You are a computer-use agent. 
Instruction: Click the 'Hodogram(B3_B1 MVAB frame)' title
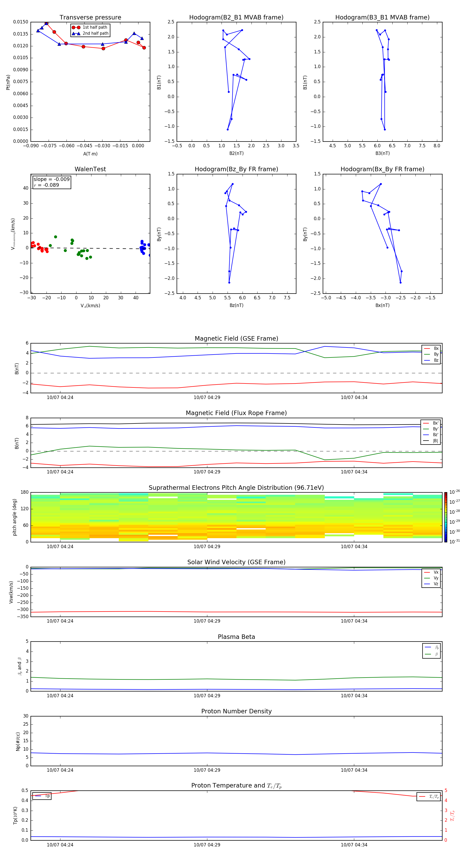382,18
